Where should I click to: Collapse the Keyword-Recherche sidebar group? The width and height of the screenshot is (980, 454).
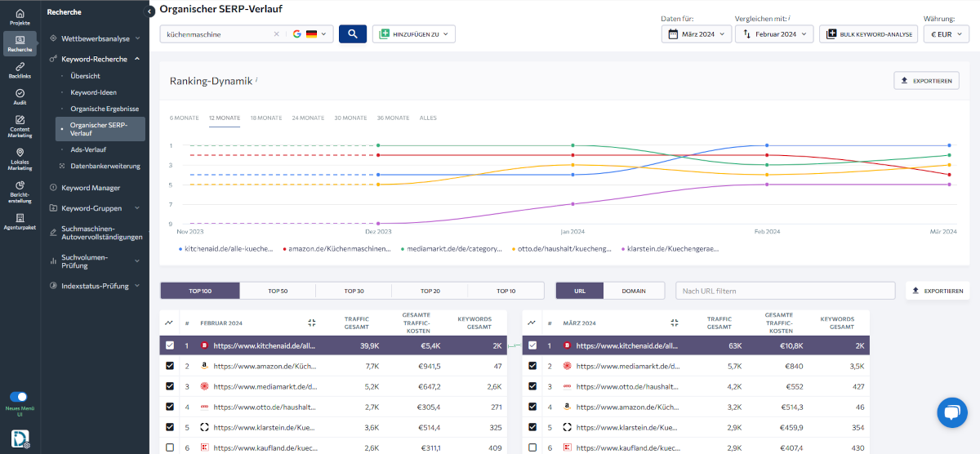tap(94, 59)
